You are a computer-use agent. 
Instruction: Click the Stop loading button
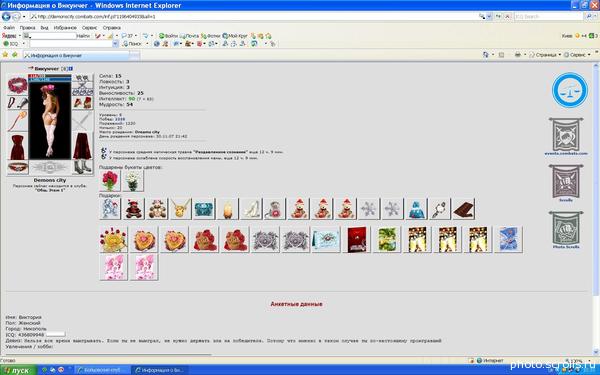pos(507,16)
